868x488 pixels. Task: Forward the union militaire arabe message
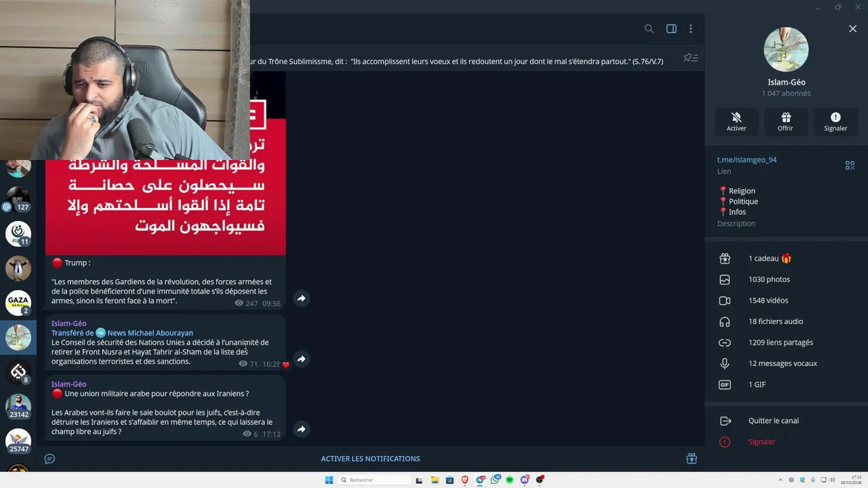coord(301,428)
